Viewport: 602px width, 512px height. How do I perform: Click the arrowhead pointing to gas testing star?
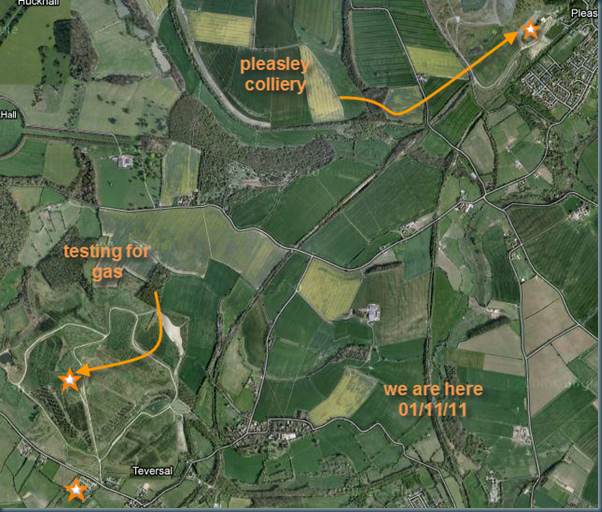click(x=83, y=370)
